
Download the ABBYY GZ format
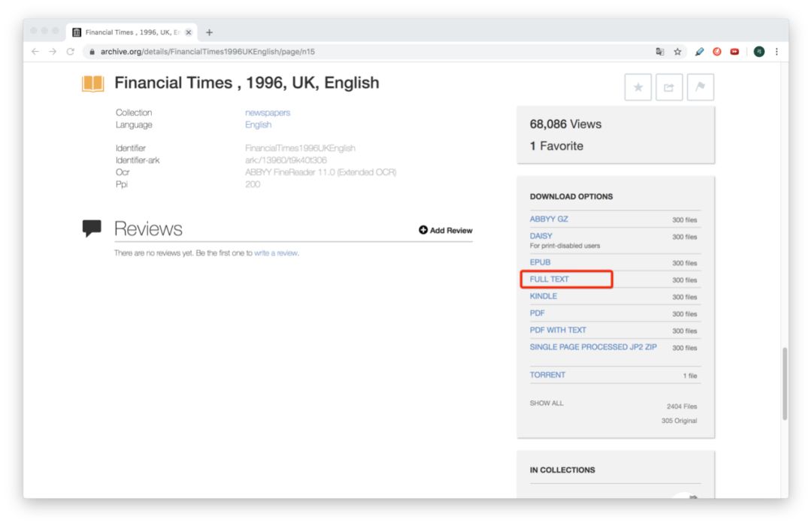549,219
